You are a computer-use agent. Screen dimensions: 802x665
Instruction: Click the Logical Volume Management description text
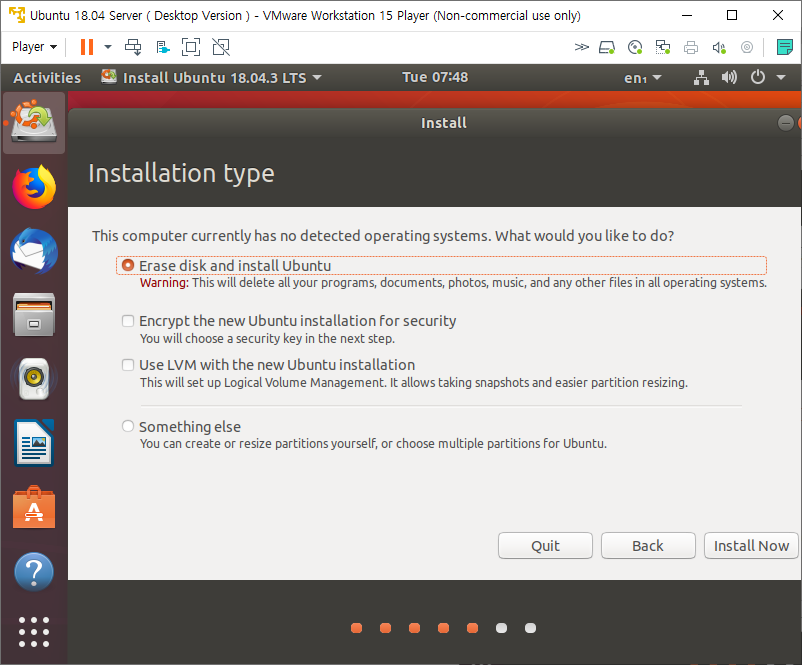pyautogui.click(x=414, y=383)
